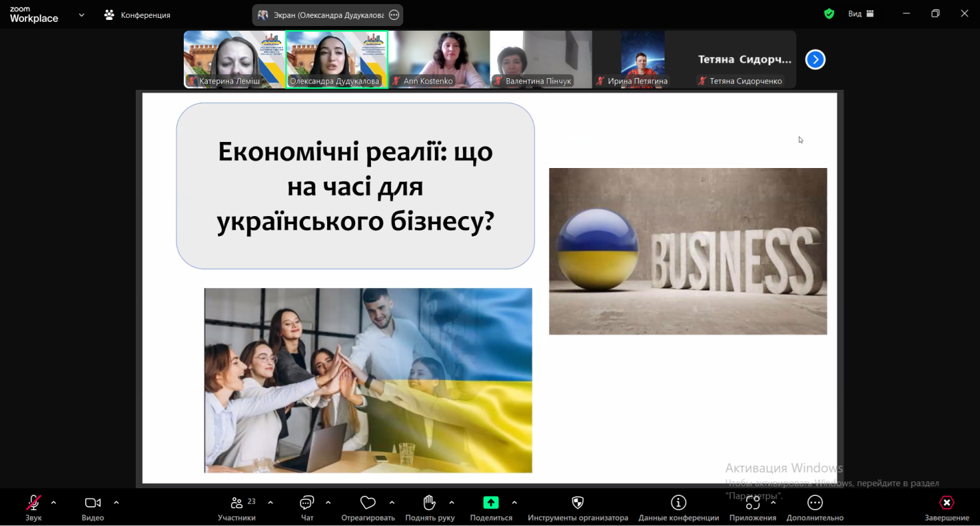
Task: Open the Вид view menu
Action: (x=861, y=14)
